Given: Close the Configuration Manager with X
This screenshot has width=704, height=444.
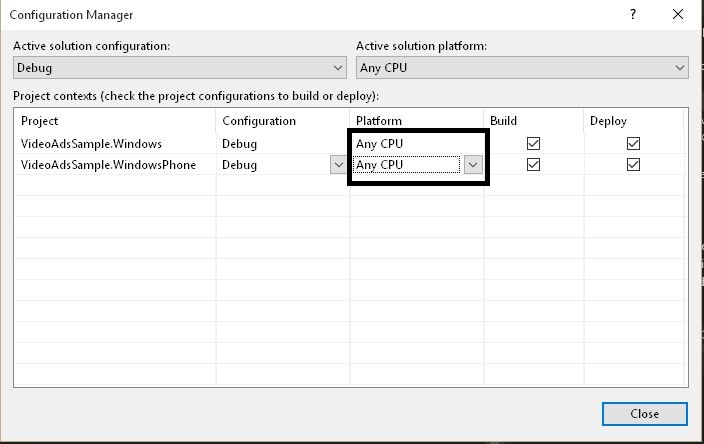Looking at the screenshot, I should pyautogui.click(x=679, y=15).
